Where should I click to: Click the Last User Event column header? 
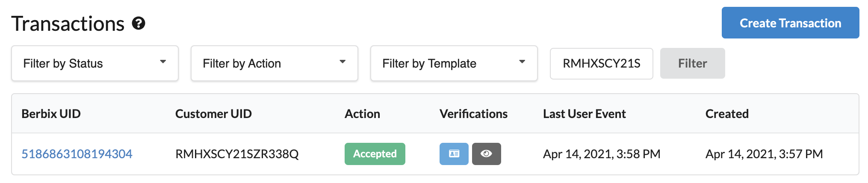click(x=584, y=114)
